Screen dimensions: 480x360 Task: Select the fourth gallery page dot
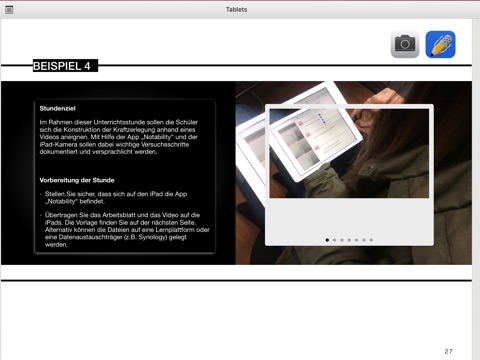[349, 240]
